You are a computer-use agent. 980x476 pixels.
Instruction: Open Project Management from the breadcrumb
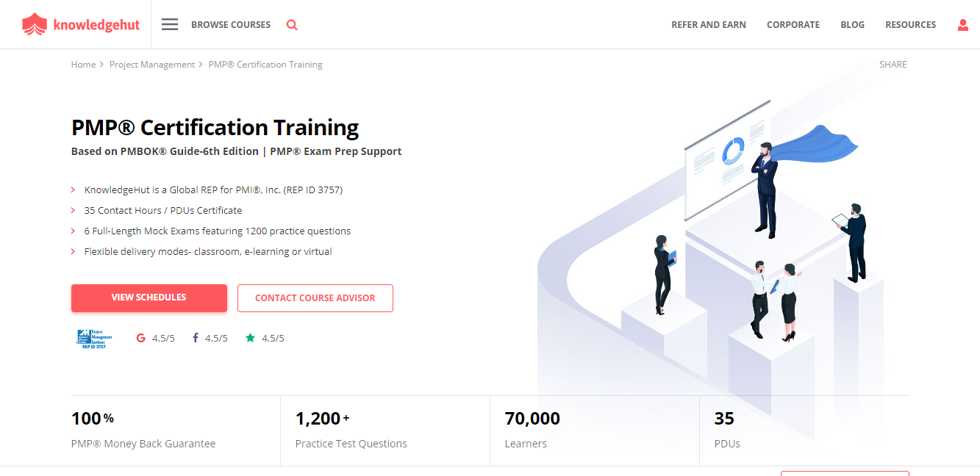tap(152, 64)
